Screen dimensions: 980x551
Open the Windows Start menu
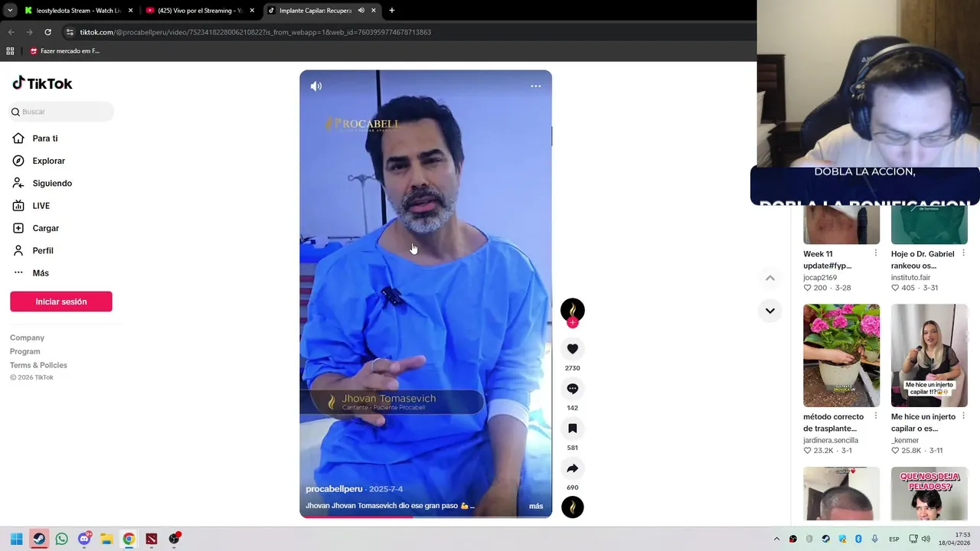click(16, 539)
